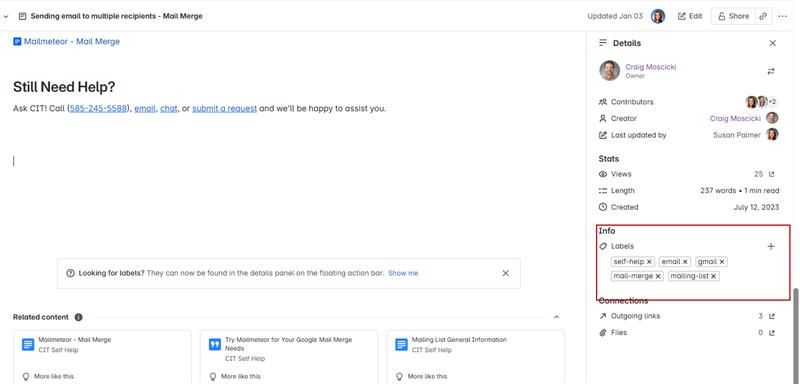Copy link using the link icon
The width and height of the screenshot is (800, 384).
[x=763, y=16]
